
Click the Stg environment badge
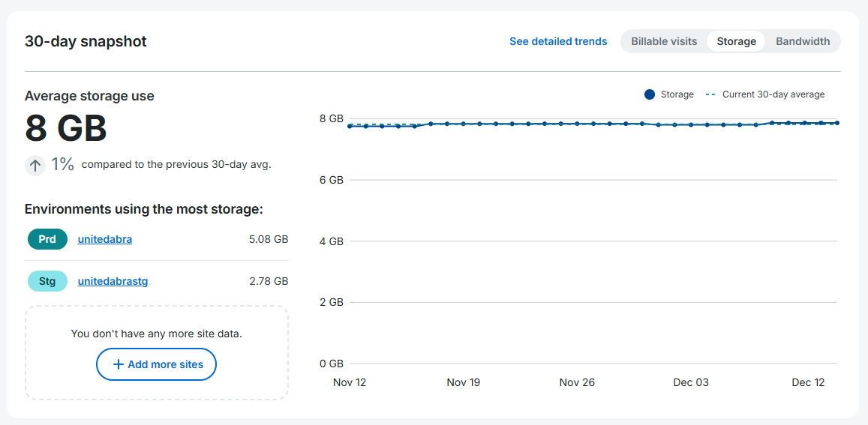coord(47,281)
